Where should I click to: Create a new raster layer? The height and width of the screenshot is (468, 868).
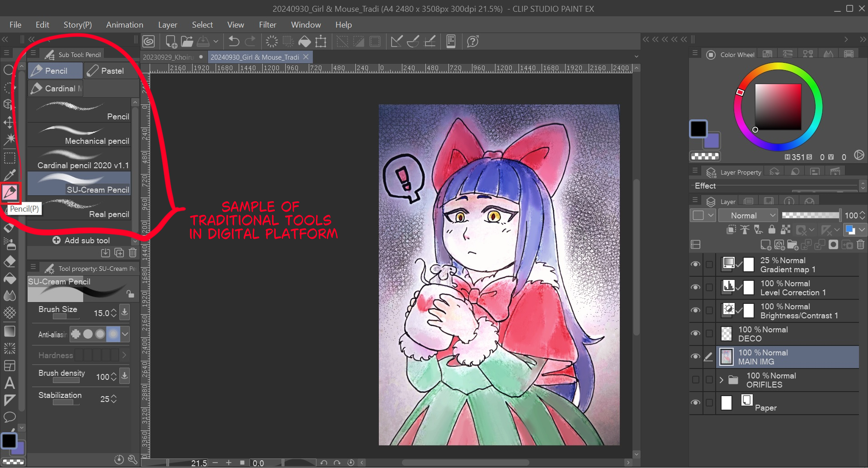(766, 245)
